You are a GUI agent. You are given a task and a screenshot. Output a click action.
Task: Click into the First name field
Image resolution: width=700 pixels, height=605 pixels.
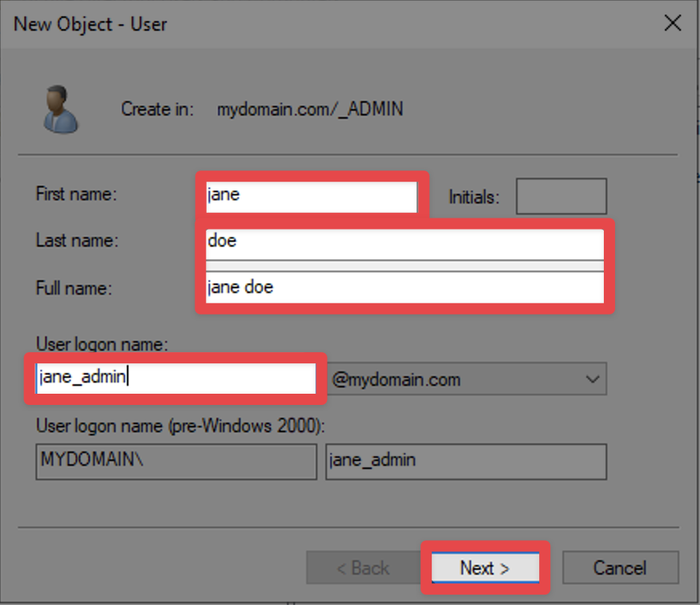pos(311,196)
